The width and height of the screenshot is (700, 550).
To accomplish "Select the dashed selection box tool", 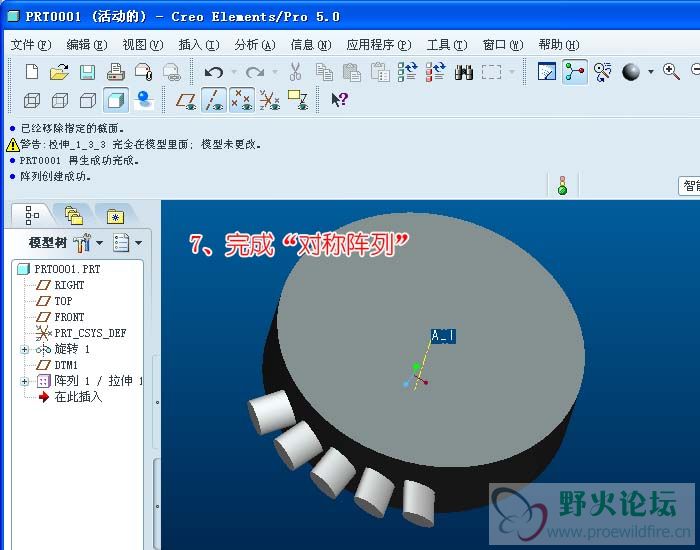I will (492, 72).
